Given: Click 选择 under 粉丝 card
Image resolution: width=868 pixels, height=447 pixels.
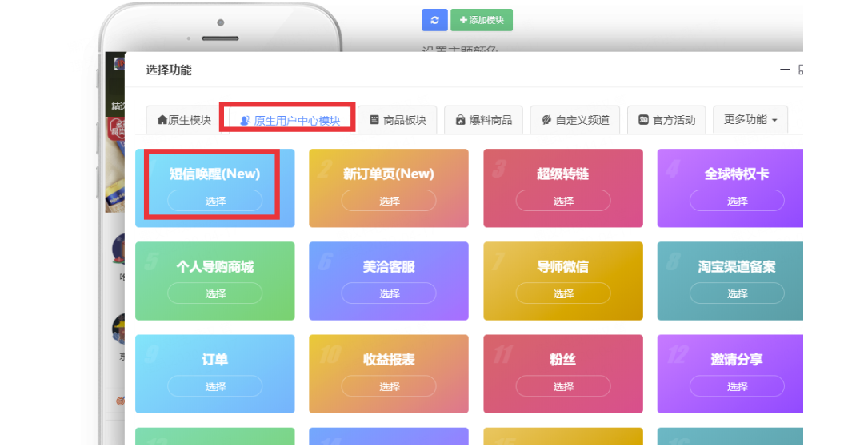Looking at the screenshot, I should 563,387.
